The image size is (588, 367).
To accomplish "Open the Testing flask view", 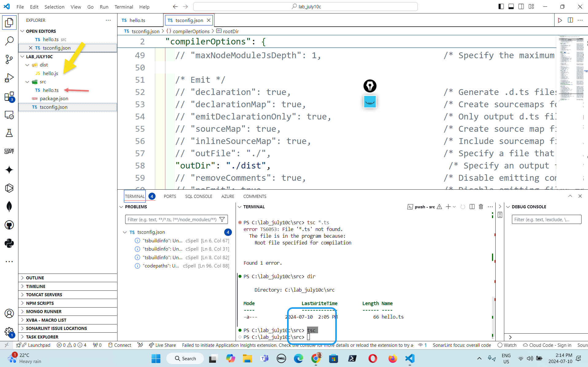I will (9, 133).
